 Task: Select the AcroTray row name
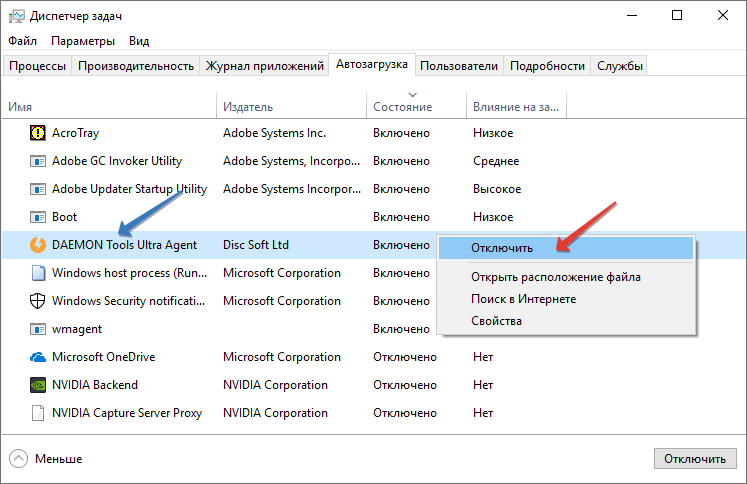click(75, 133)
